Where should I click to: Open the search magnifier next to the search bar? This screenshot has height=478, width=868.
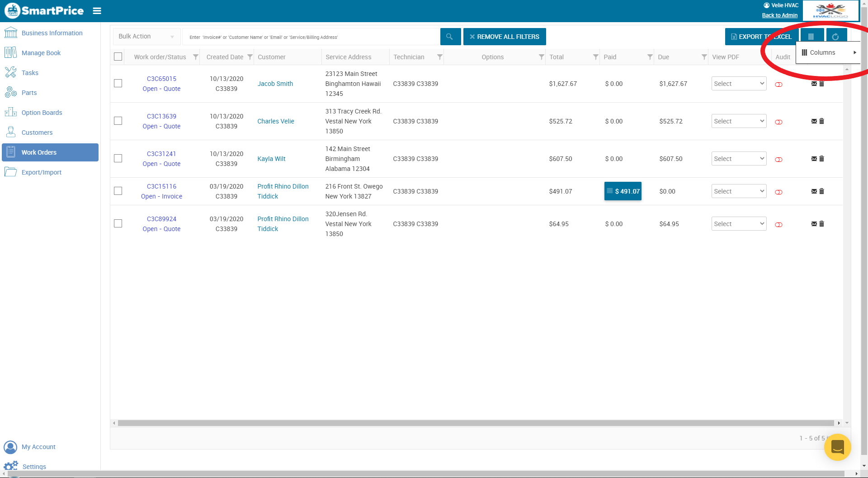[x=450, y=36]
